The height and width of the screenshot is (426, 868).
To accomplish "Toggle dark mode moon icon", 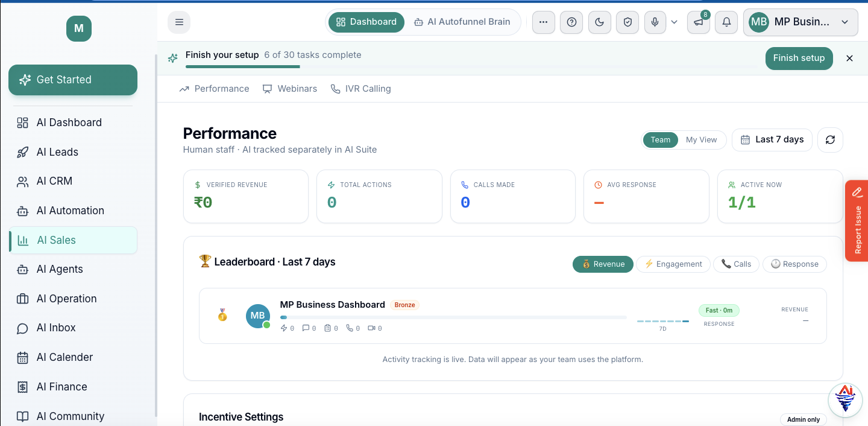I will 599,22.
